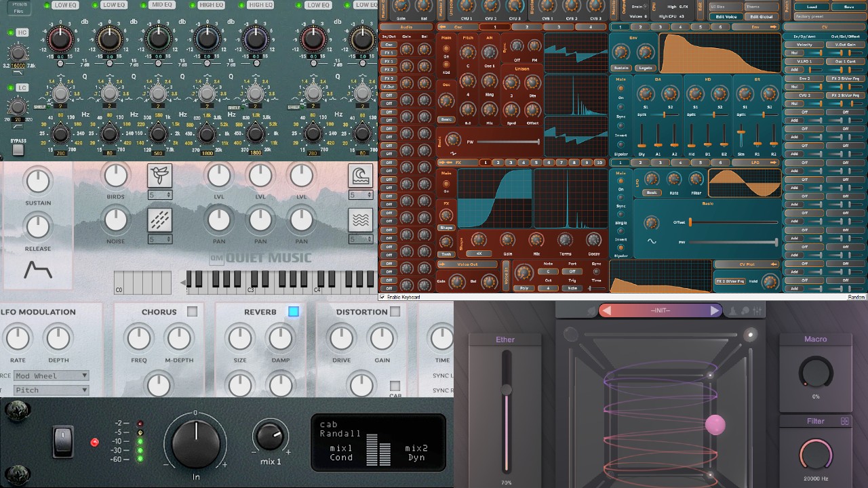Enable the DISTORTION effect checkbox
This screenshot has height=488, width=868.
pyautogui.click(x=395, y=312)
